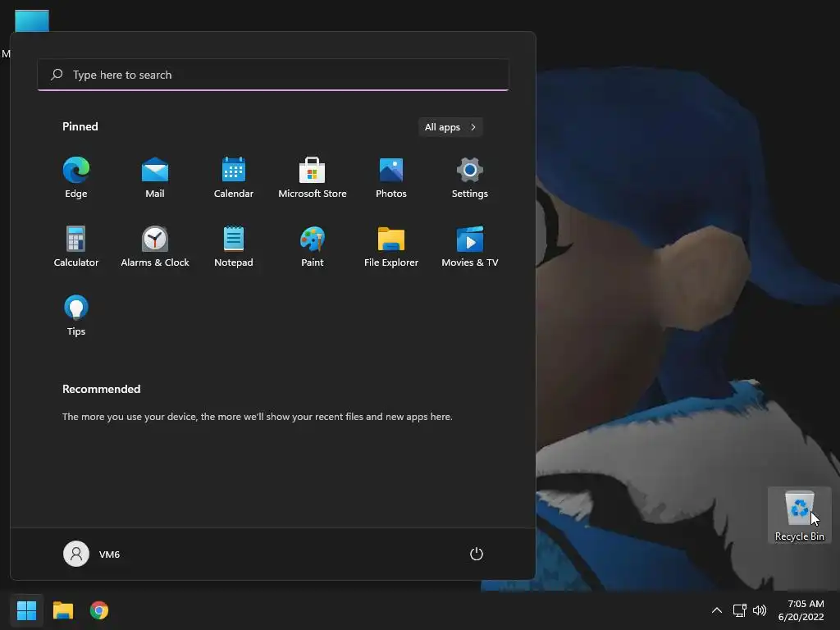840x630 pixels.
Task: Open the Calendar app
Action: pos(234,178)
